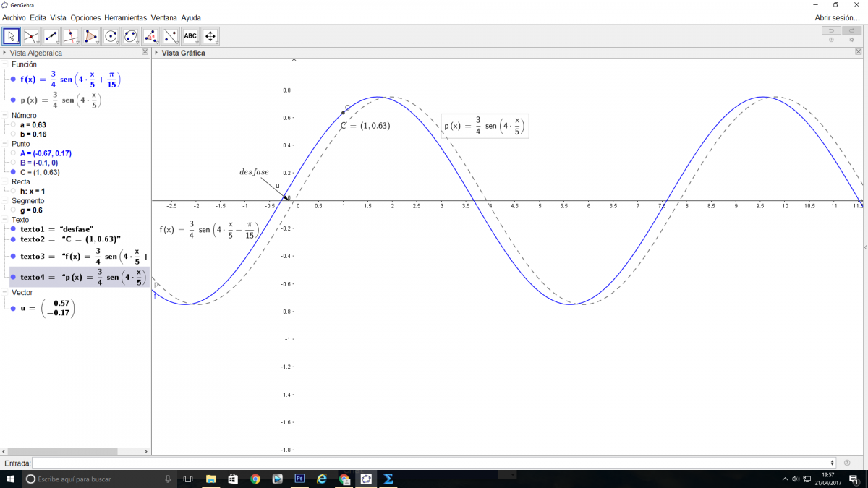This screenshot has width=868, height=488.
Task: Select the ABC Text tool
Action: [190, 35]
